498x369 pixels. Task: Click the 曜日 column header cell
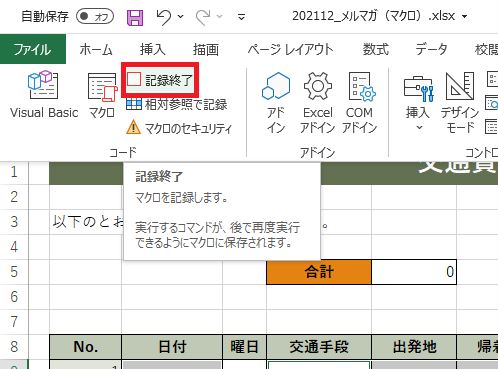coord(244,347)
